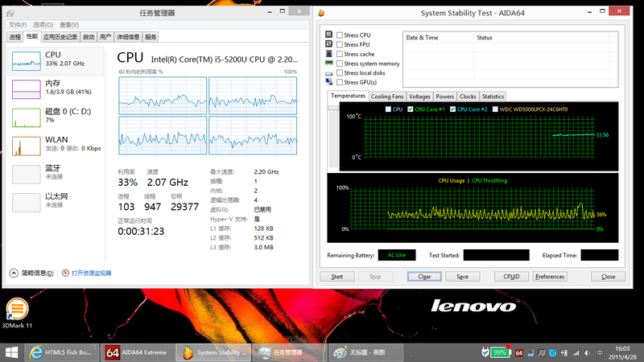Image resolution: width=644 pixels, height=362 pixels.
Task: Switch to the 进程 tab
Action: [x=14, y=37]
